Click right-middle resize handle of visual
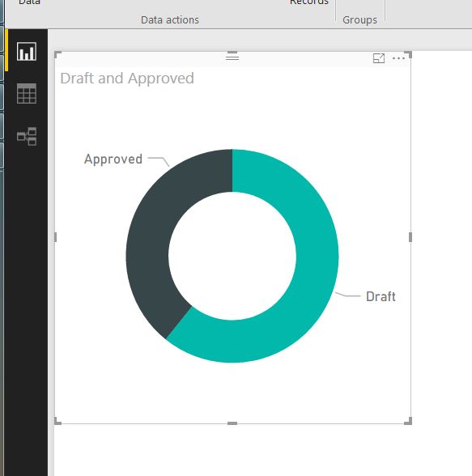This screenshot has width=472, height=476. point(410,237)
